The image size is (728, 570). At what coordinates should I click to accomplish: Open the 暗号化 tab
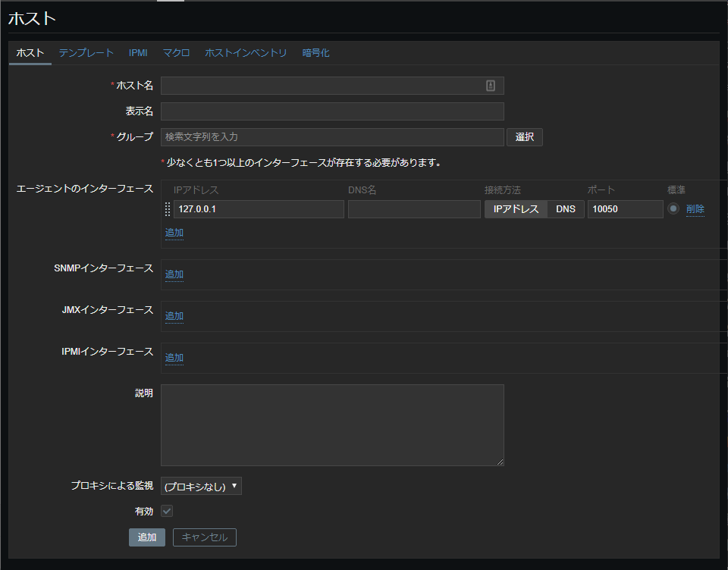click(x=315, y=53)
